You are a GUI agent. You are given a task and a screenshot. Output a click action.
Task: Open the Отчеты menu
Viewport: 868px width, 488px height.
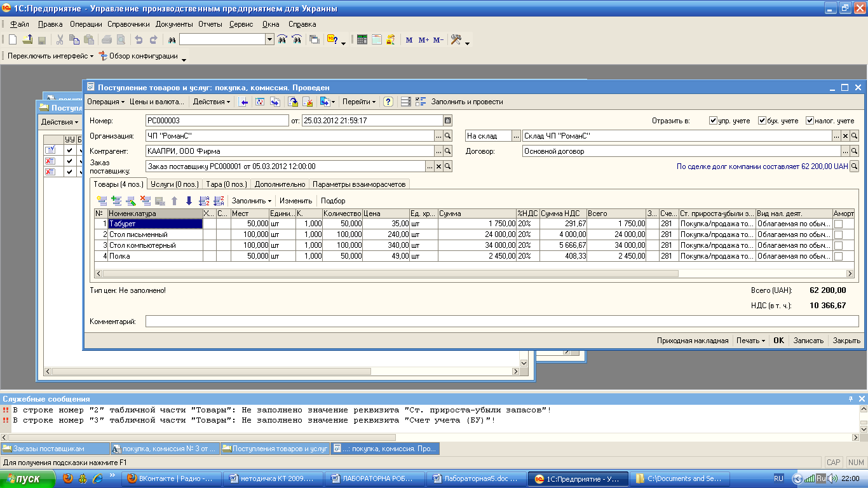click(x=210, y=24)
